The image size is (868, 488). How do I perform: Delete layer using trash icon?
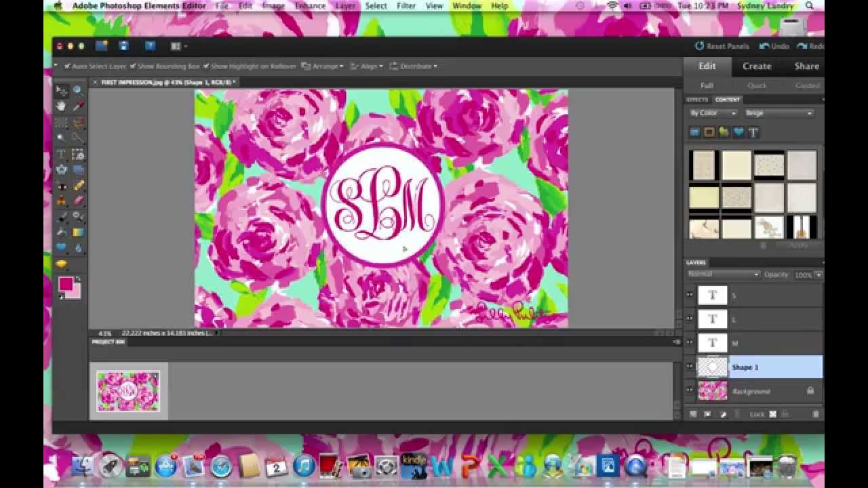point(816,413)
